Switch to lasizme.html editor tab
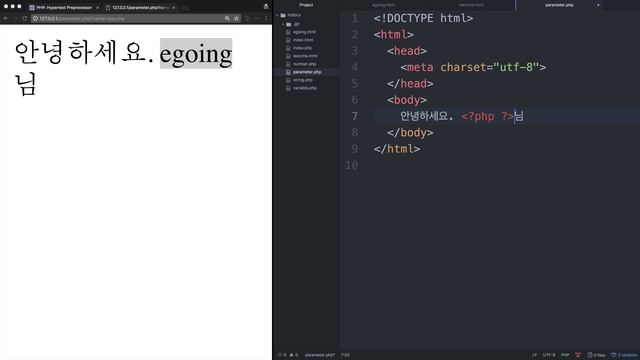Image resolution: width=640 pixels, height=360 pixels. pos(471,5)
